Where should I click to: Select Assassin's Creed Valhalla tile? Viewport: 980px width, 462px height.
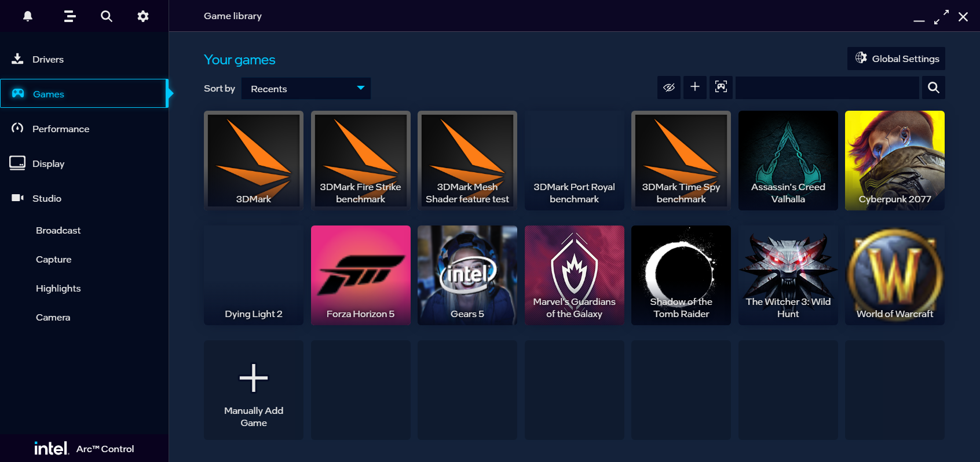coord(788,161)
